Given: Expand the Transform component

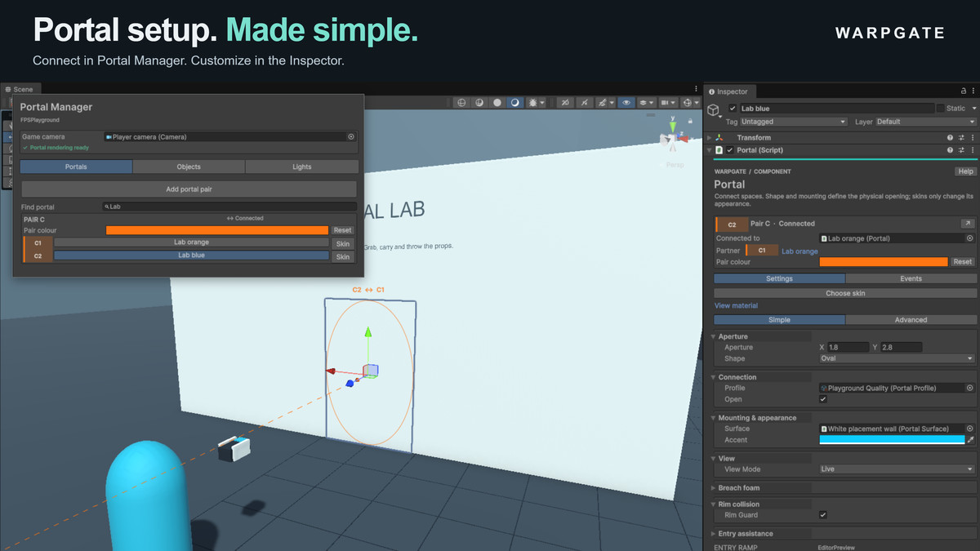Looking at the screenshot, I should (710, 138).
